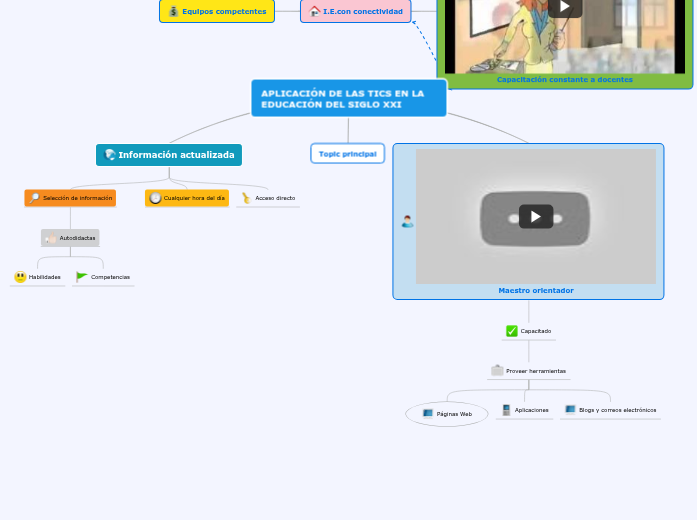
Task: Click the Capacitado text
Action: point(536,331)
